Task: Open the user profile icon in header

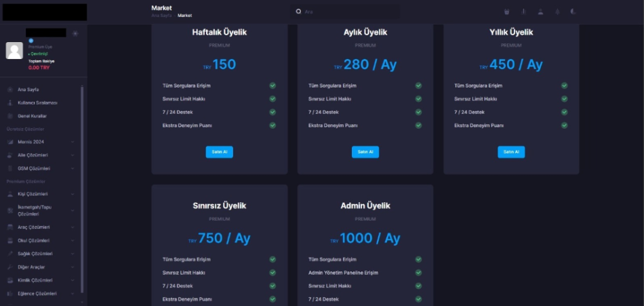Action: click(540, 12)
